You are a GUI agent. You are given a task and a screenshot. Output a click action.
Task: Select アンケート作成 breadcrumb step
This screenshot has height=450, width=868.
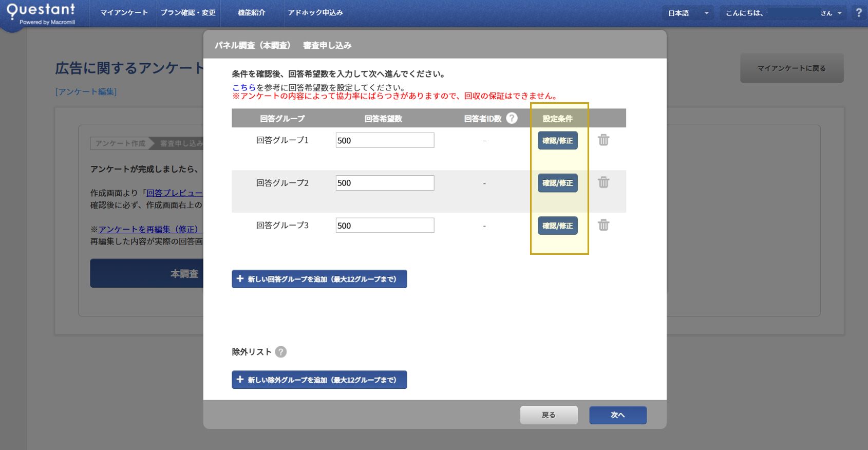(120, 143)
